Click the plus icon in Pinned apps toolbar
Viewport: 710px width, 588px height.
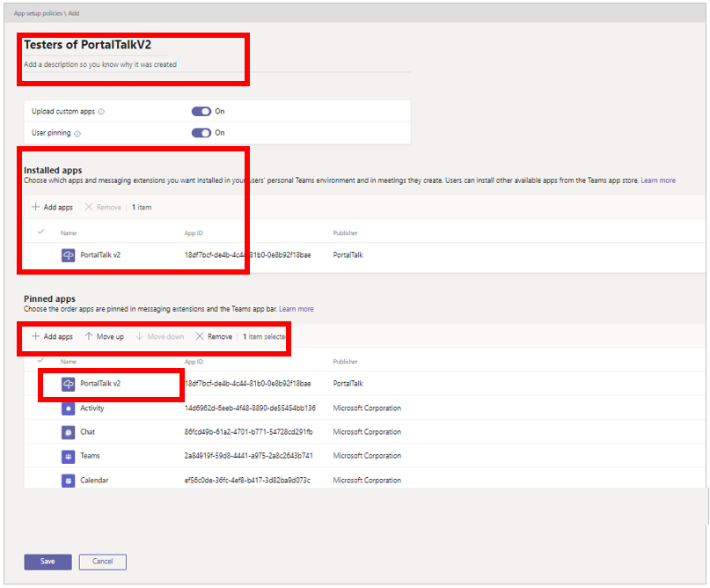[x=35, y=336]
